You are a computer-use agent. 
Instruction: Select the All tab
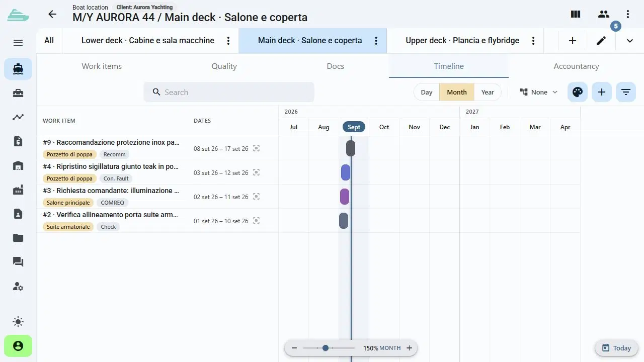coord(49,41)
